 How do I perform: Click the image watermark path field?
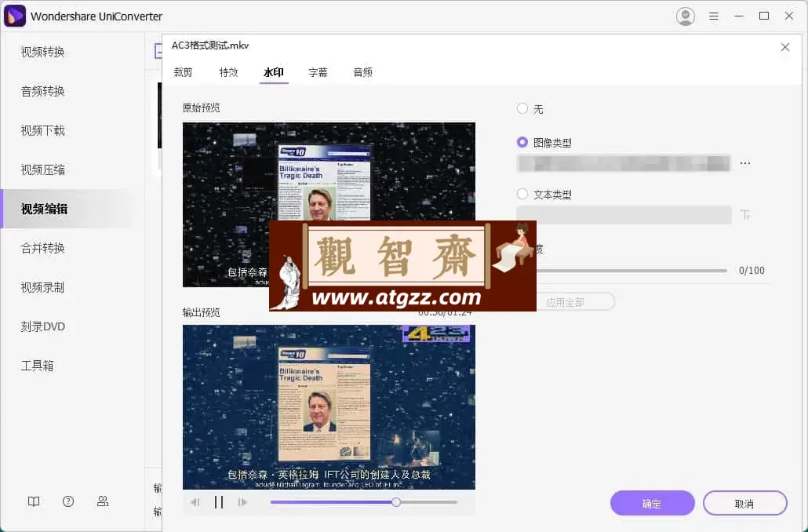(x=624, y=163)
